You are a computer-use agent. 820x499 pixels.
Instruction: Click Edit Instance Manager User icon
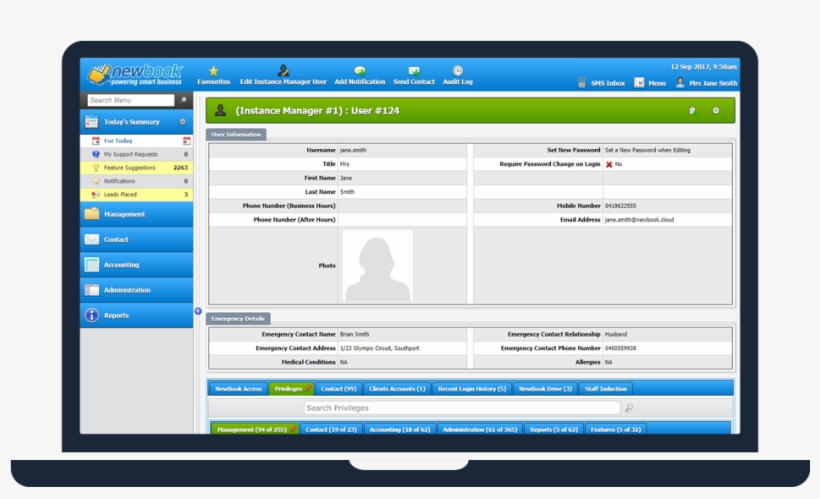click(x=283, y=71)
